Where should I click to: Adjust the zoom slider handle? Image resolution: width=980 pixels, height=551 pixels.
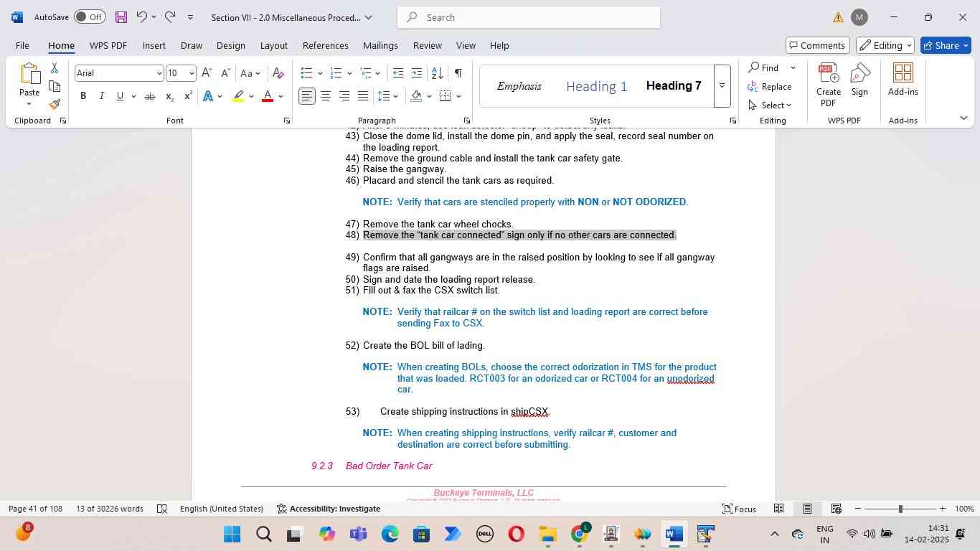point(900,509)
